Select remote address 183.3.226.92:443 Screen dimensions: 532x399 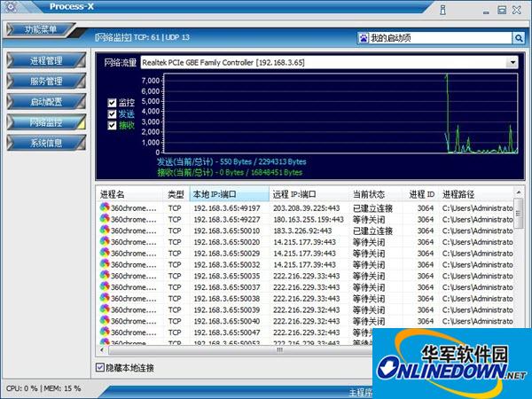coord(302,231)
